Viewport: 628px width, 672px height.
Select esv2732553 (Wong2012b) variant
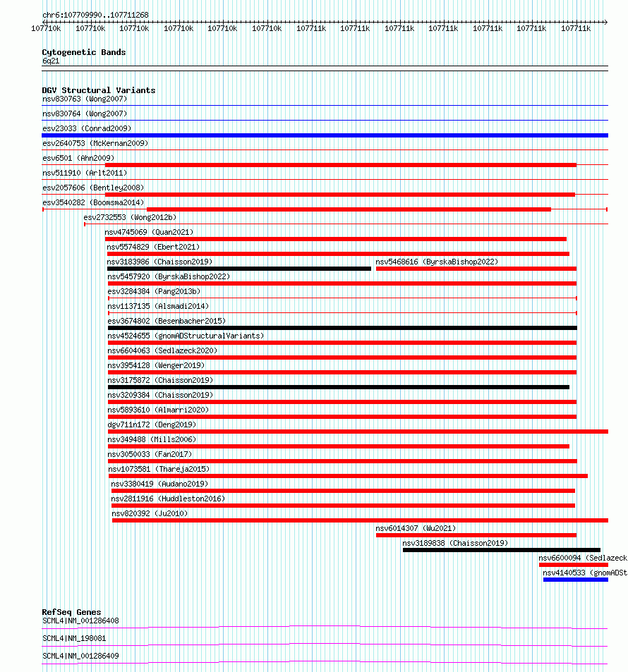click(x=130, y=217)
